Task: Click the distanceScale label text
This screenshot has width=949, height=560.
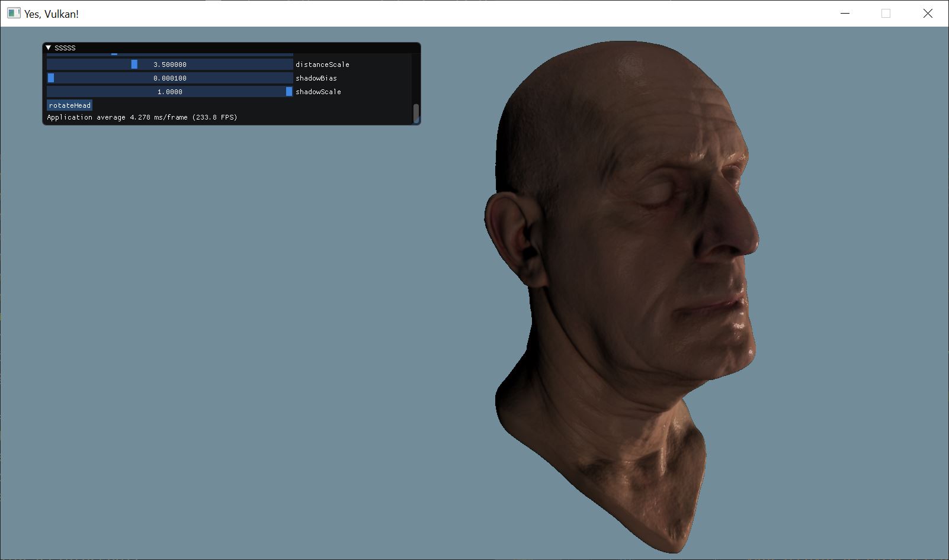Action: coord(322,65)
